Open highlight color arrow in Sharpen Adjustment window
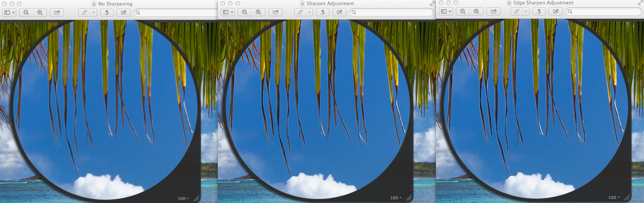The image size is (644, 203). click(x=309, y=12)
